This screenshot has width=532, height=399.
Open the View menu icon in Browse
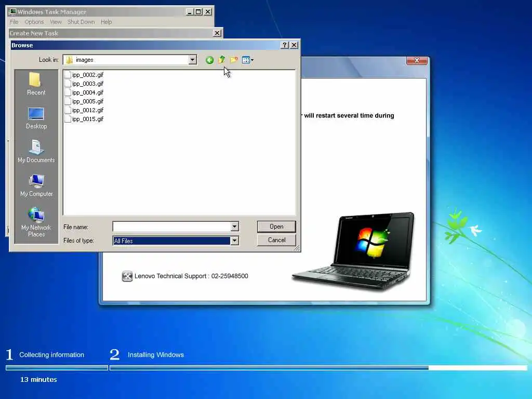point(248,60)
